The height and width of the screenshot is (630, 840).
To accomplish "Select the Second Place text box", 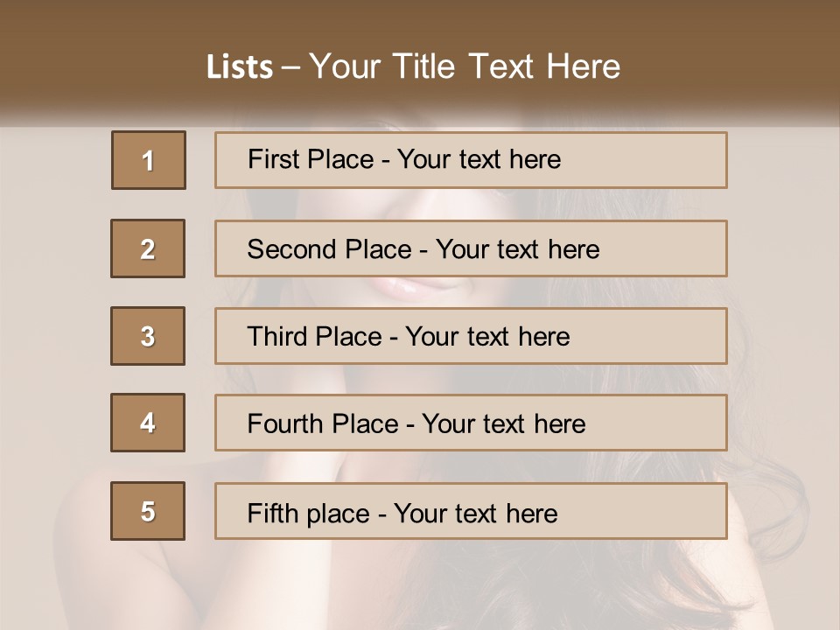I will point(471,248).
